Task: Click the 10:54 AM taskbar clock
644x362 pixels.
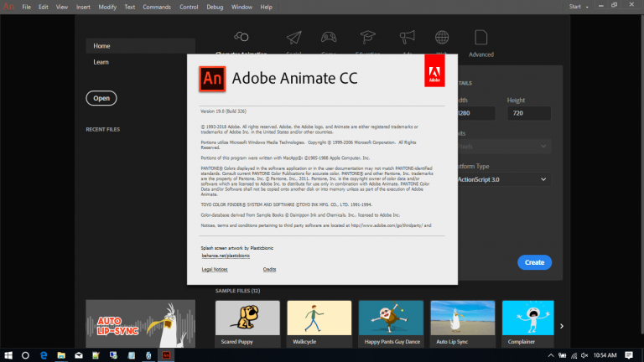Action: 605,355
